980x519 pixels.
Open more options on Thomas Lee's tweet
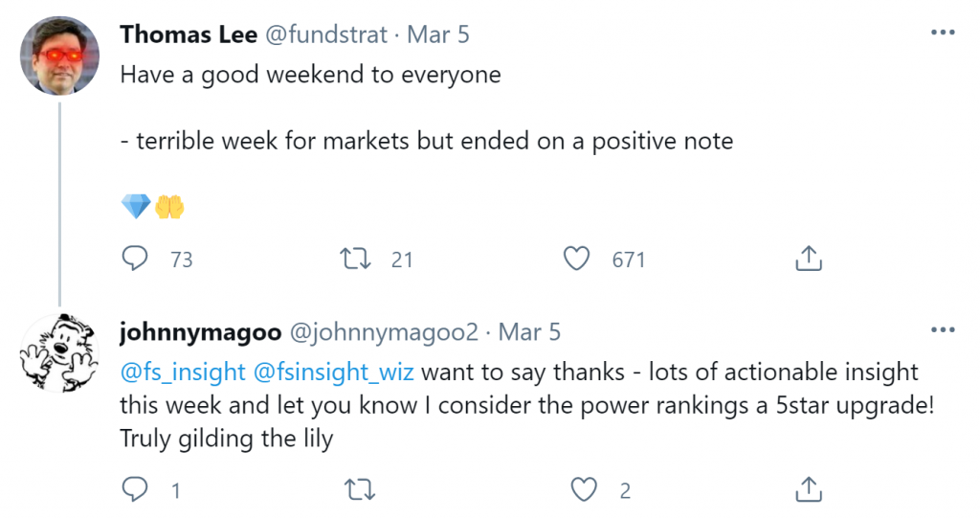coord(942,34)
